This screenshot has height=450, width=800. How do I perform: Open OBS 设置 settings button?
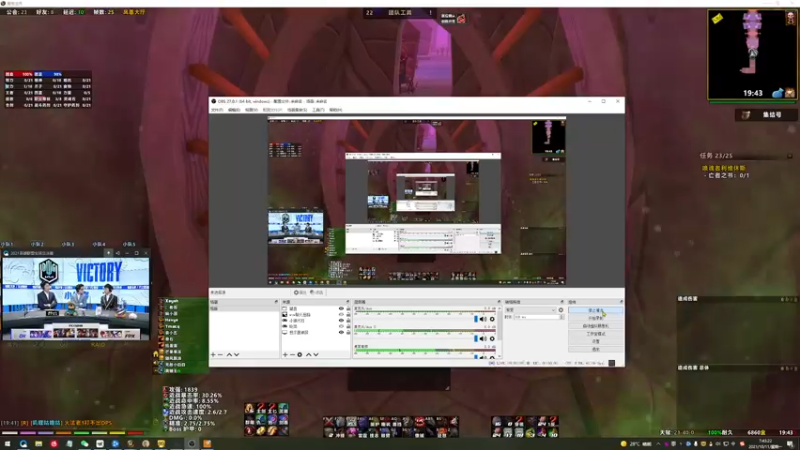(595, 341)
